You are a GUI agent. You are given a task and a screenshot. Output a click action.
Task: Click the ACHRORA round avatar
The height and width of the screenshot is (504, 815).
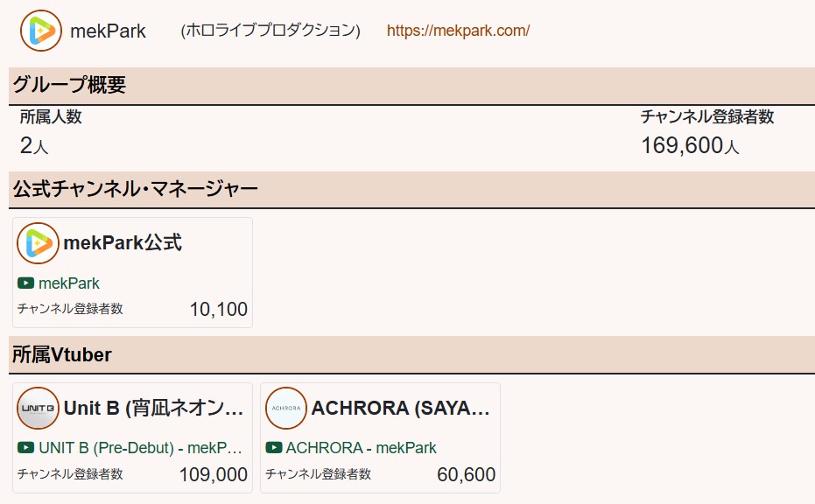(x=286, y=409)
